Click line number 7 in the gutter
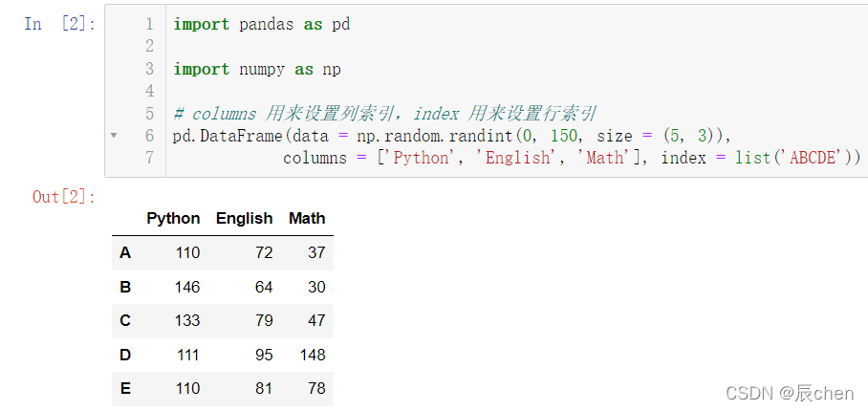868x411 pixels. [x=149, y=158]
